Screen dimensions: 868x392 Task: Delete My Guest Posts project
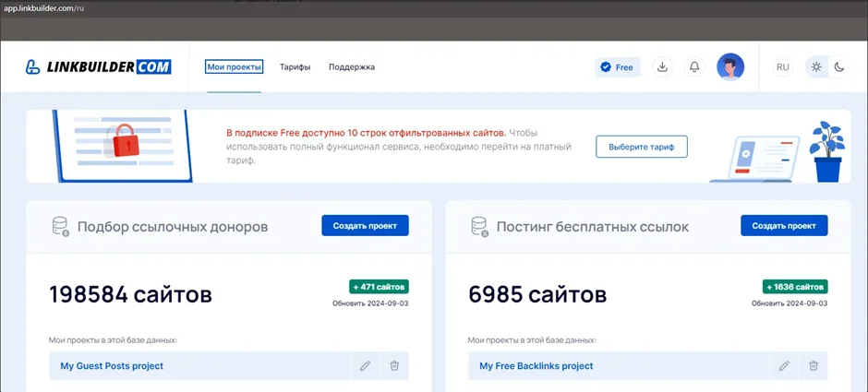tap(394, 366)
